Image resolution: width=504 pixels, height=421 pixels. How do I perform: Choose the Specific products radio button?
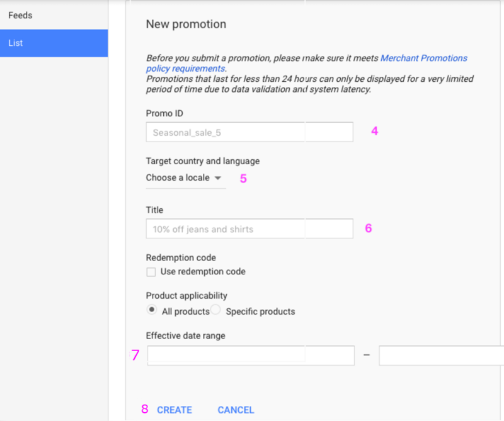click(x=215, y=310)
